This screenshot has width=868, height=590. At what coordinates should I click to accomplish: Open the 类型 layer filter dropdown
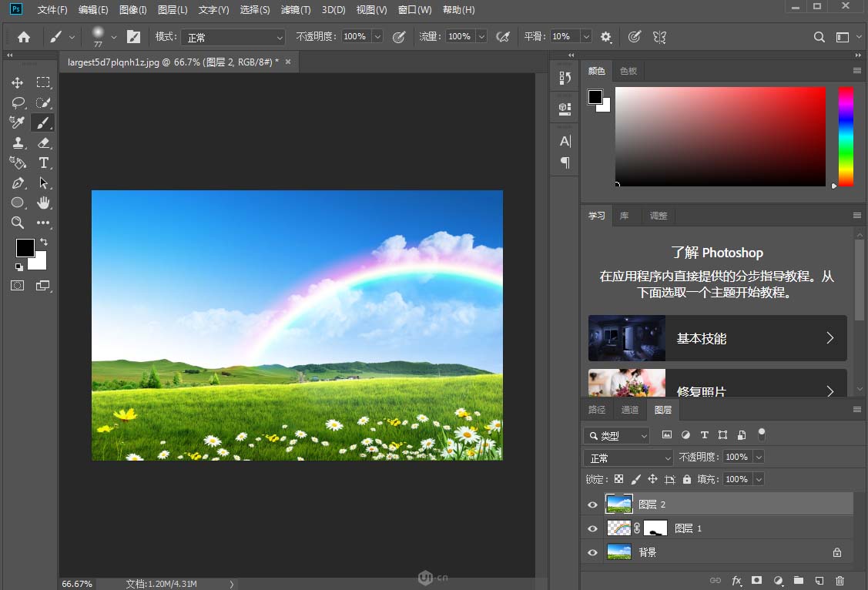(x=616, y=436)
